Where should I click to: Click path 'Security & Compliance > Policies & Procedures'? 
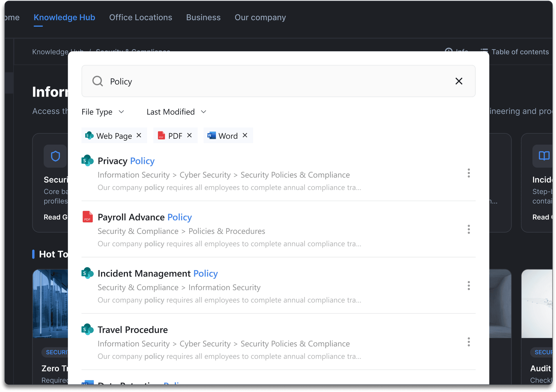tap(181, 231)
